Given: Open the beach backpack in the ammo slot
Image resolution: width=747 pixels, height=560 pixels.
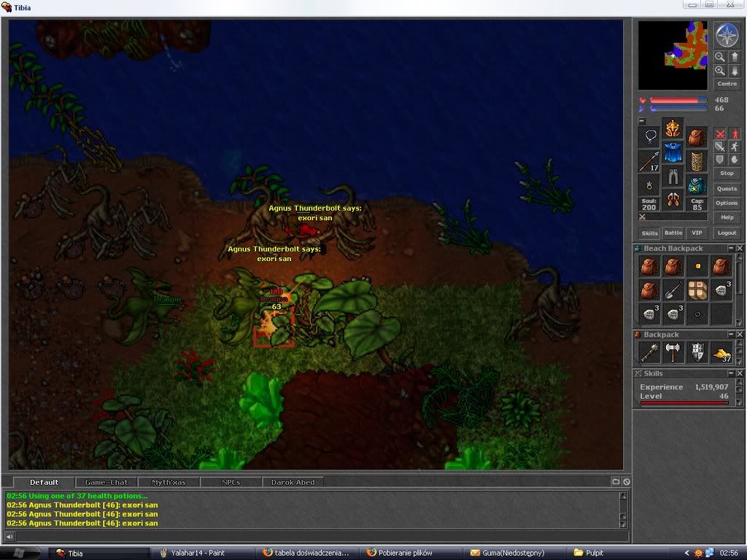Looking at the screenshot, I should [x=697, y=186].
